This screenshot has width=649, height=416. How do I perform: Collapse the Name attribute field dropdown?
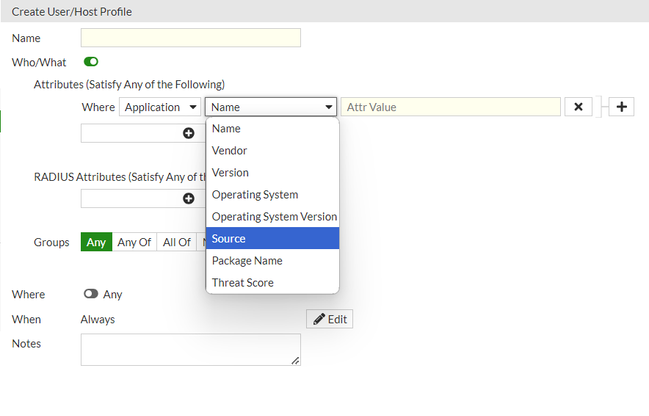pyautogui.click(x=272, y=107)
